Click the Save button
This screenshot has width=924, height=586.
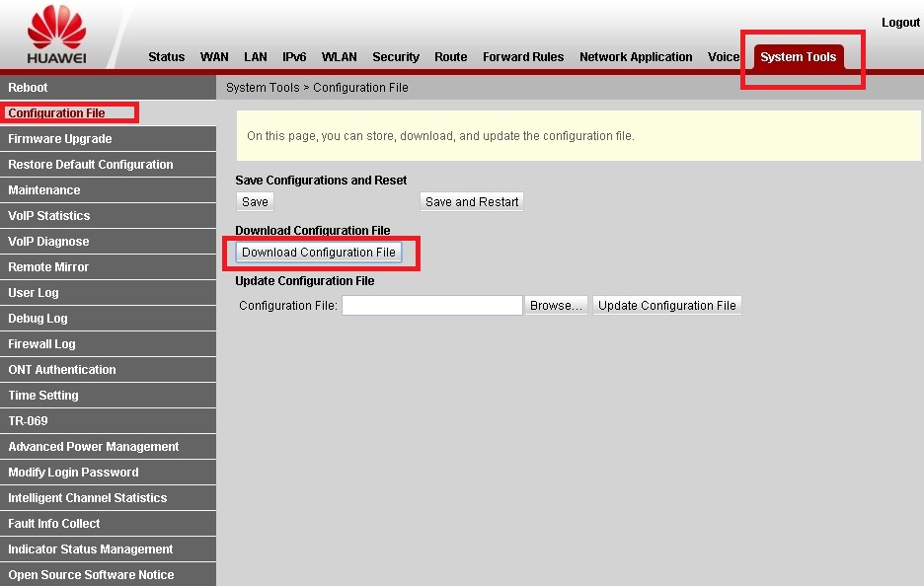coord(255,202)
